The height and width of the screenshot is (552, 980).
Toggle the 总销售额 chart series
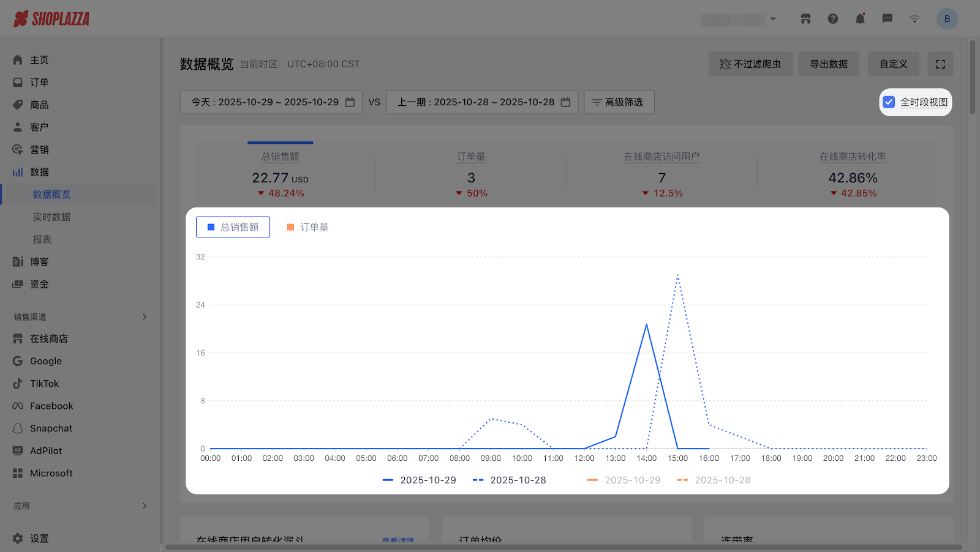point(233,227)
